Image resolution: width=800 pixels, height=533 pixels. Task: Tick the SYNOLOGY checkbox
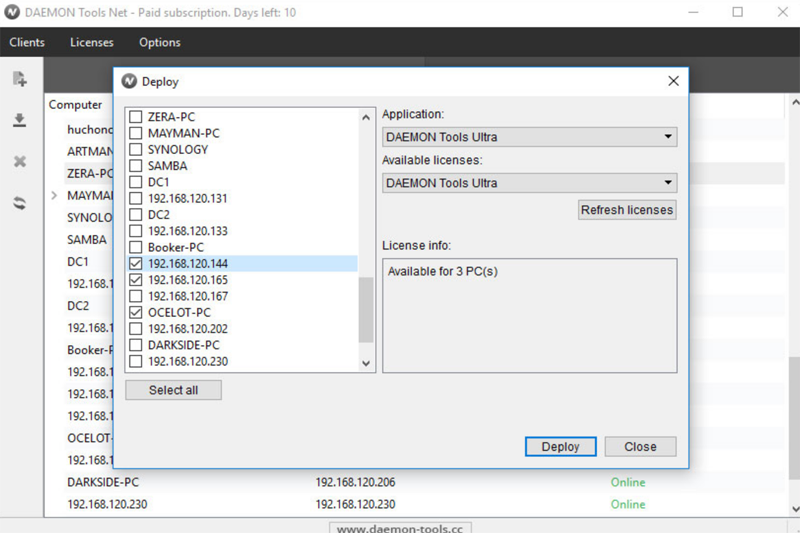tap(136, 149)
